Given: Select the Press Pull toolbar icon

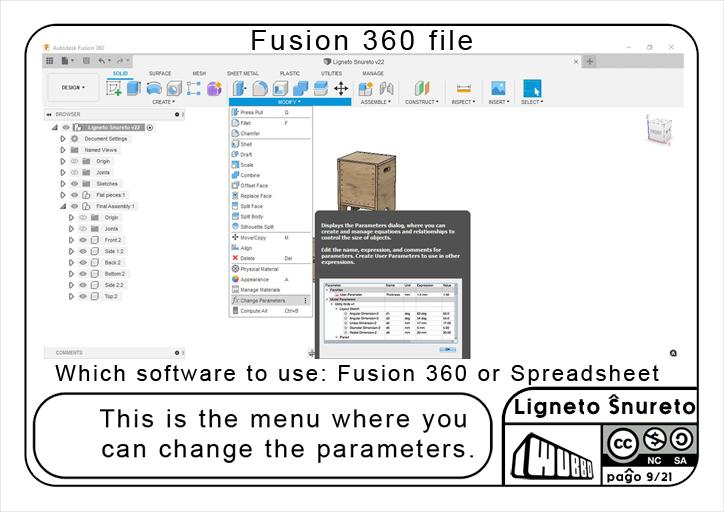Looking at the screenshot, I should click(x=239, y=88).
